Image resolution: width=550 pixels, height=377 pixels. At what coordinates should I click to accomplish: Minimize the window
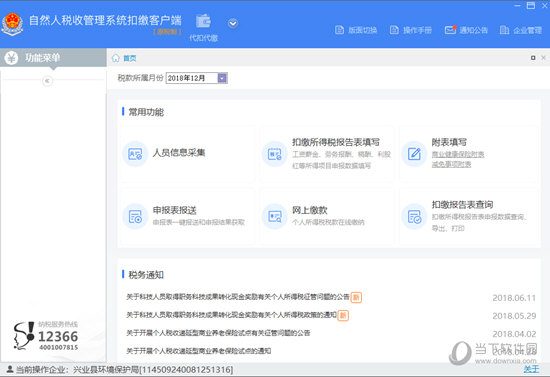[517, 6]
